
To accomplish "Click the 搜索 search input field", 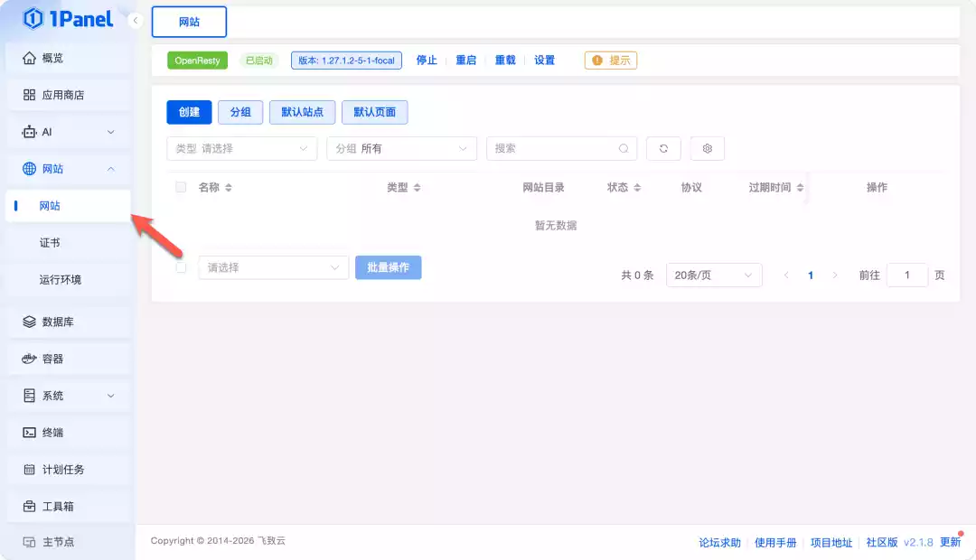I will [x=551, y=147].
